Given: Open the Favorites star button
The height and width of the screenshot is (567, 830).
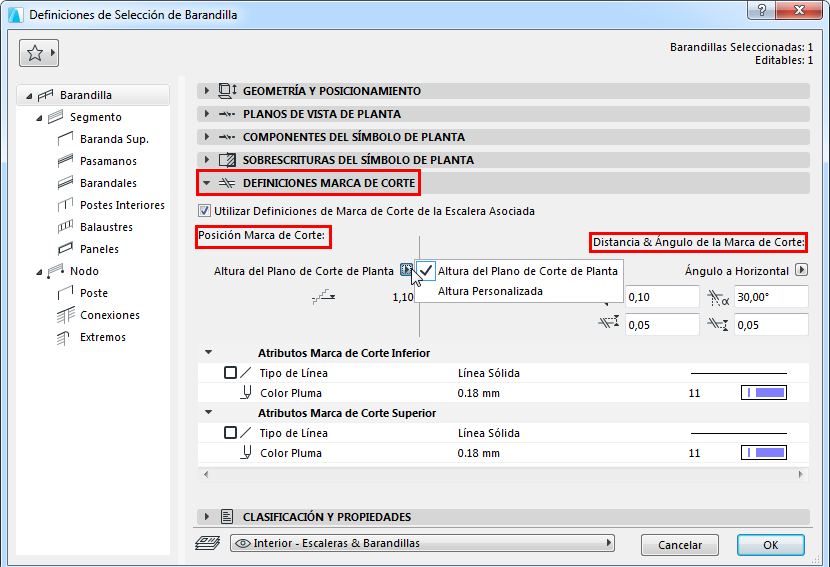Looking at the screenshot, I should (x=39, y=53).
